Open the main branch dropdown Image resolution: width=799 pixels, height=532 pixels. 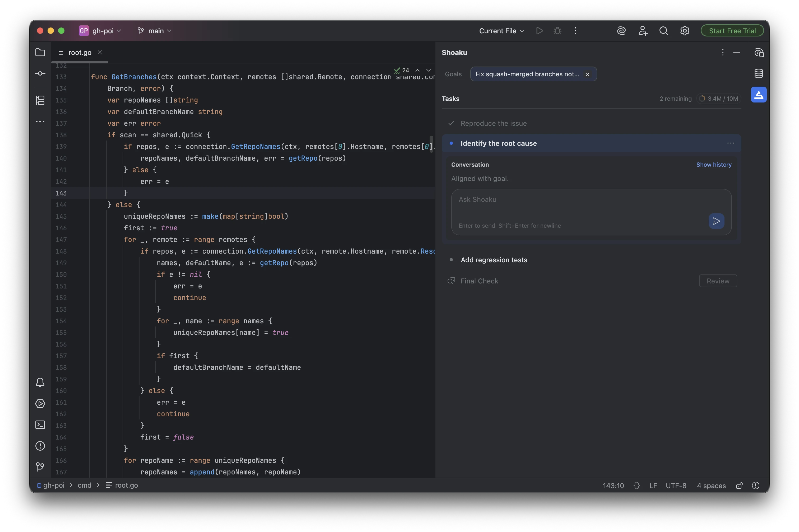pos(154,31)
